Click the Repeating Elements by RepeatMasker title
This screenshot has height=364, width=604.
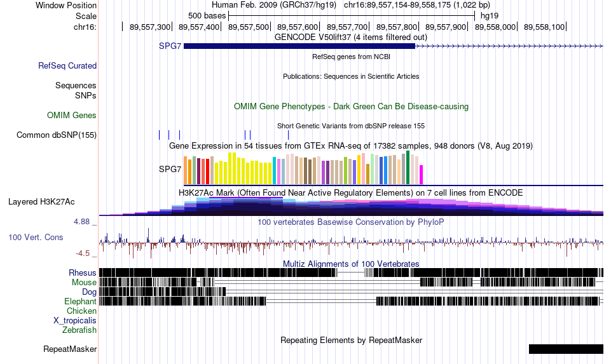(x=351, y=340)
